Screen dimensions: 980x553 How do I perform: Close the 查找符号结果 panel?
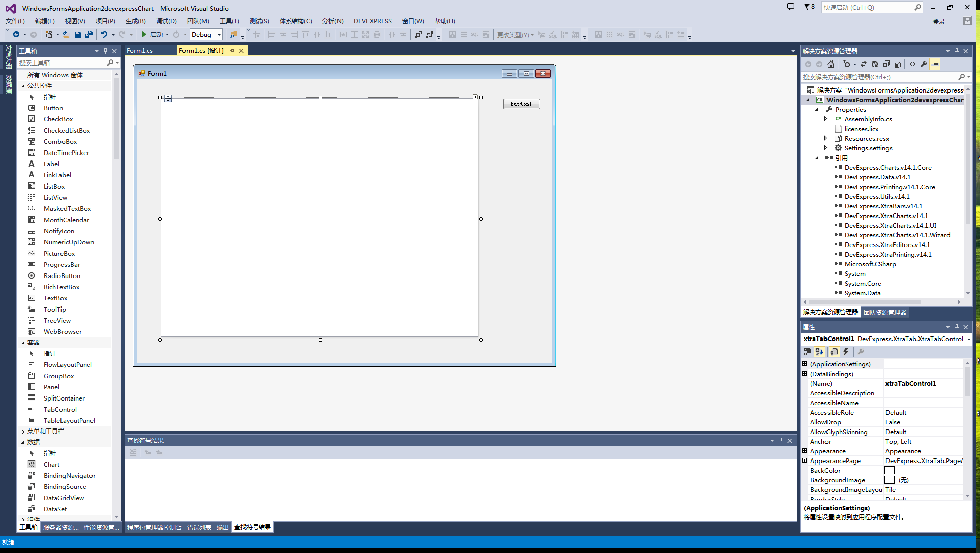pyautogui.click(x=790, y=441)
